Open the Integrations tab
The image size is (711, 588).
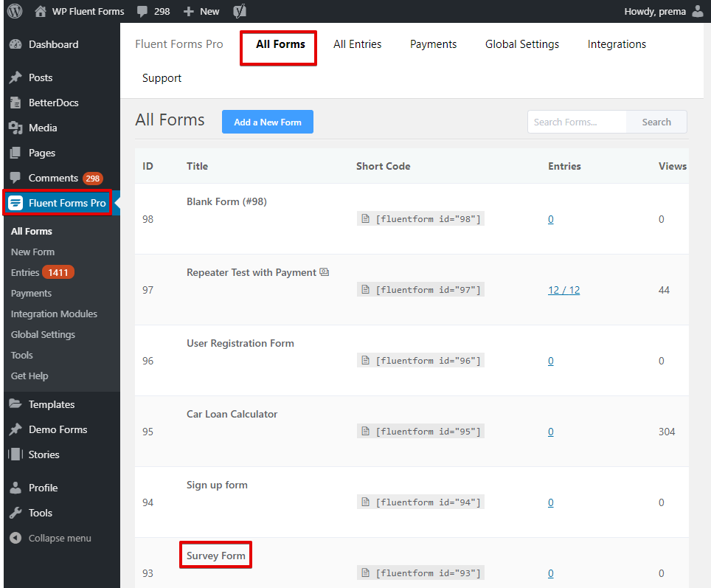tap(617, 44)
